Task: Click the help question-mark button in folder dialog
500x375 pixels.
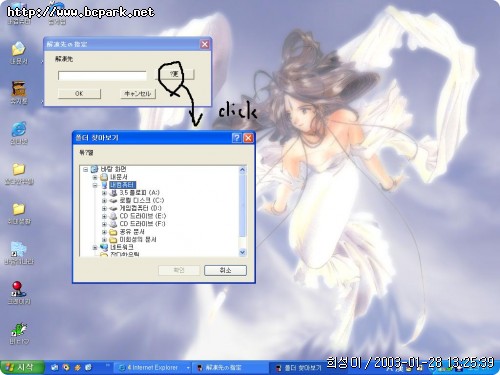Action: [x=236, y=138]
